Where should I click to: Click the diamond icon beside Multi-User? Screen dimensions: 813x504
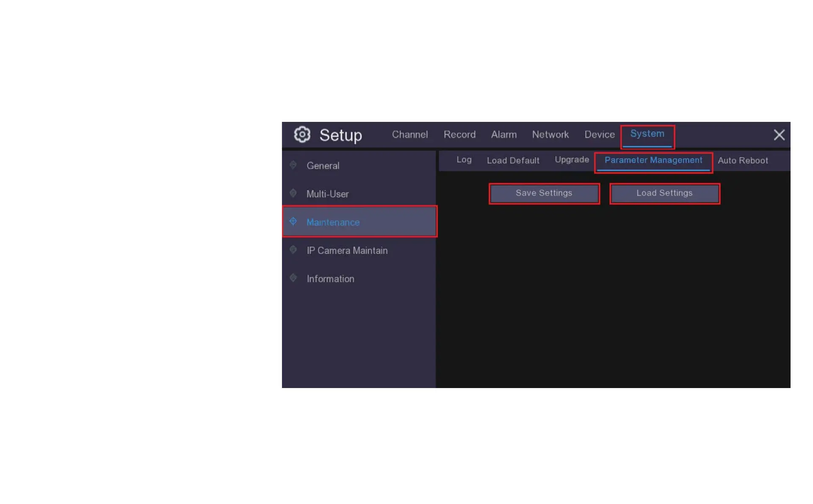(293, 193)
